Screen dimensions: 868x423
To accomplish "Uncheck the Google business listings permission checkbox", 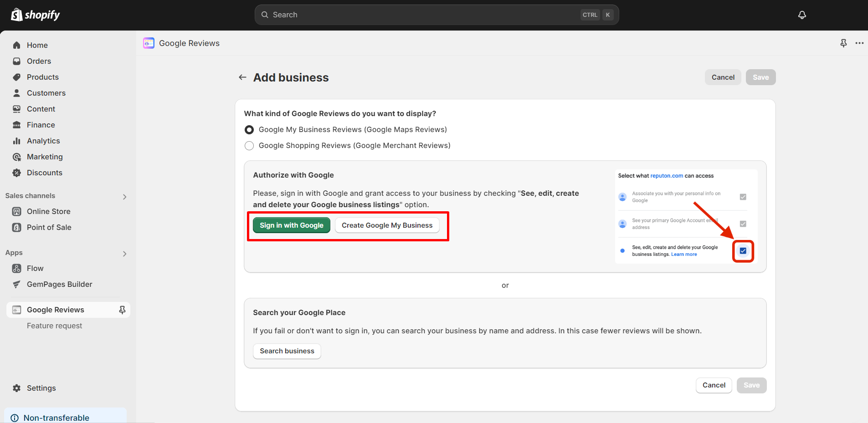I will (743, 250).
